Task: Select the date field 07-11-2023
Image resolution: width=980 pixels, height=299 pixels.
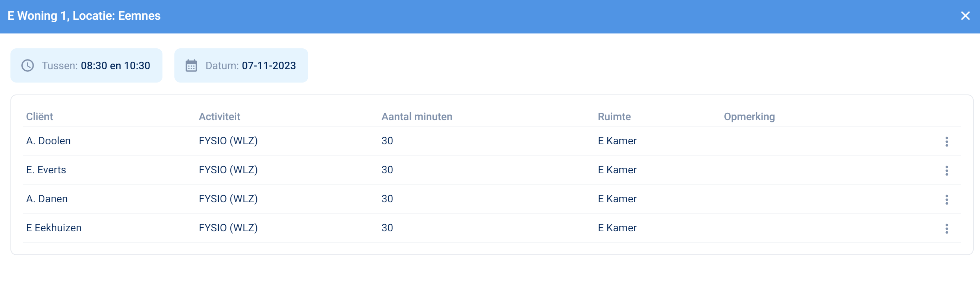Action: [269, 65]
